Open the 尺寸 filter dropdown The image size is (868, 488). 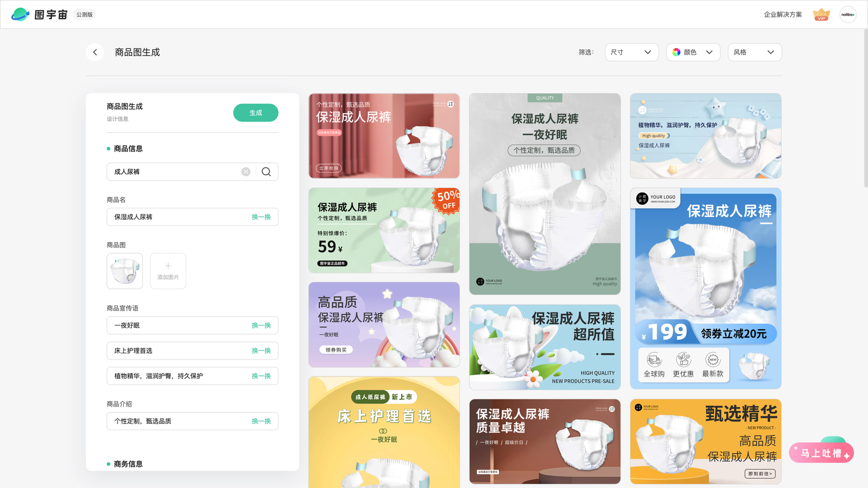[631, 52]
